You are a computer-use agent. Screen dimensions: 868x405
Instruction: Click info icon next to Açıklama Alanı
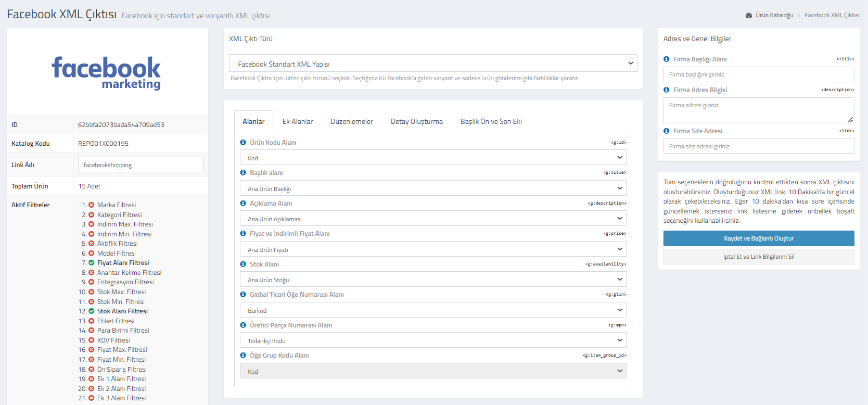click(243, 203)
